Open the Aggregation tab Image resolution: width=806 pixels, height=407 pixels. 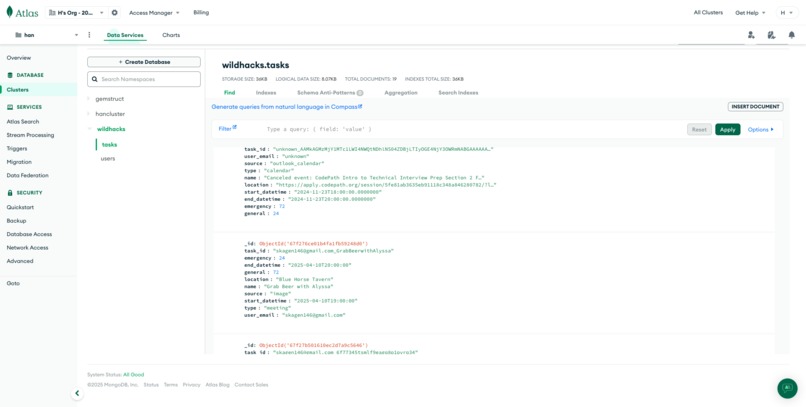(401, 92)
